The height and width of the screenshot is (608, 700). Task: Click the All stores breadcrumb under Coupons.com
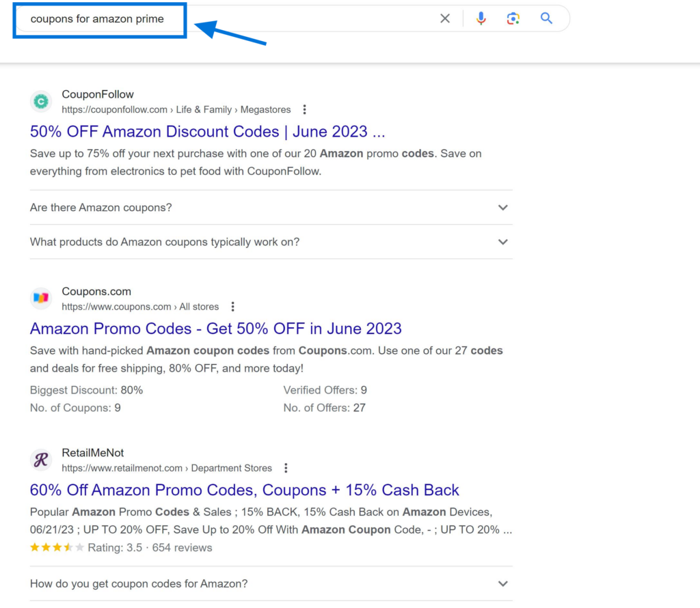[x=199, y=307]
